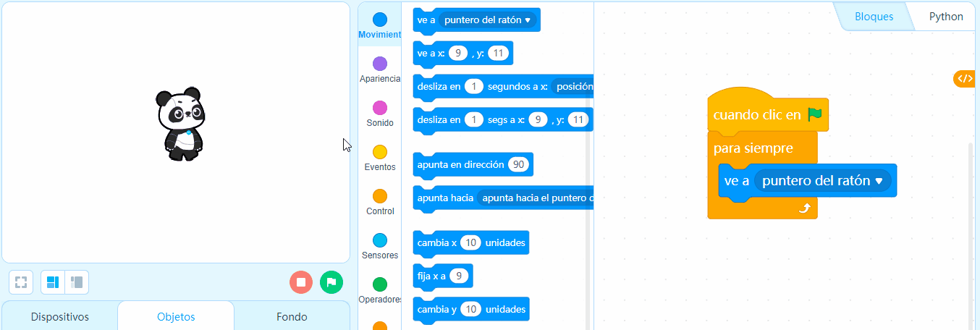Open the Fondo tab
Screen dimensions: 980x330
(292, 317)
